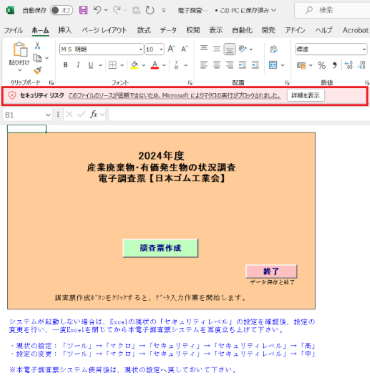Toggle Bold formatting
Viewport: 370px width, 381px height.
(65, 65)
